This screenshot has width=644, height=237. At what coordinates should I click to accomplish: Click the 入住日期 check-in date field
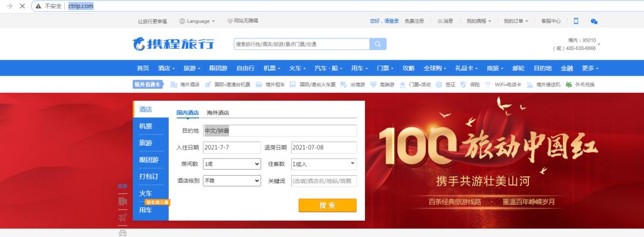click(231, 147)
